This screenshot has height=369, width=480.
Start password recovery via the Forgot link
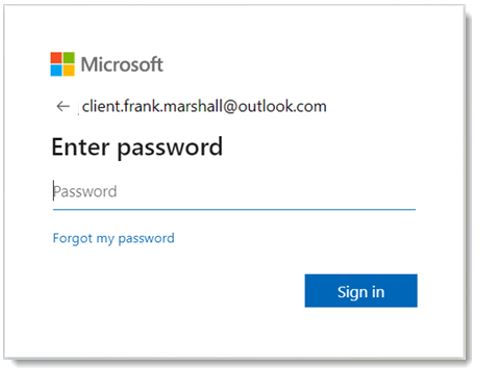click(x=114, y=239)
